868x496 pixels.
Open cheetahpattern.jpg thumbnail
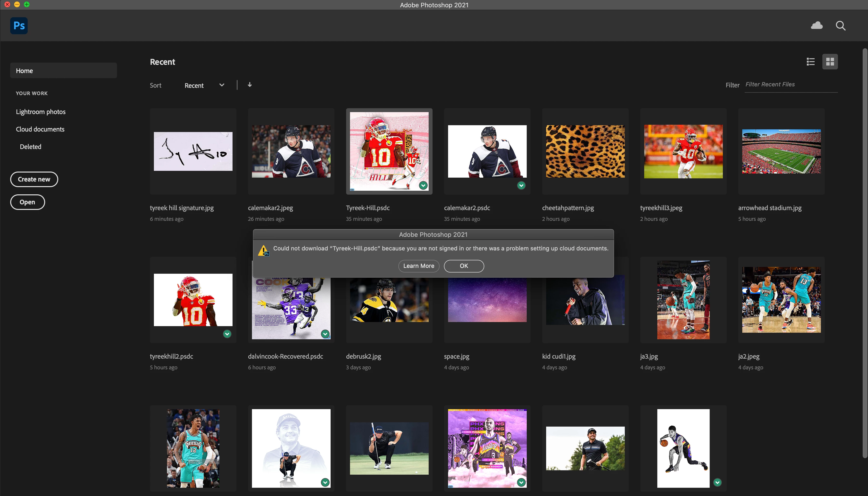[x=585, y=151]
